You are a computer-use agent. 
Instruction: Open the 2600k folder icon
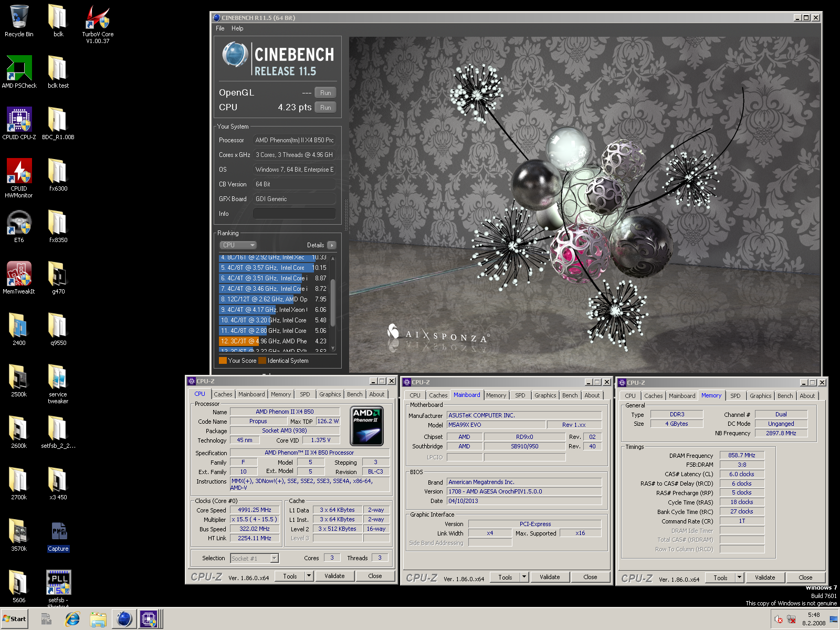tap(19, 432)
